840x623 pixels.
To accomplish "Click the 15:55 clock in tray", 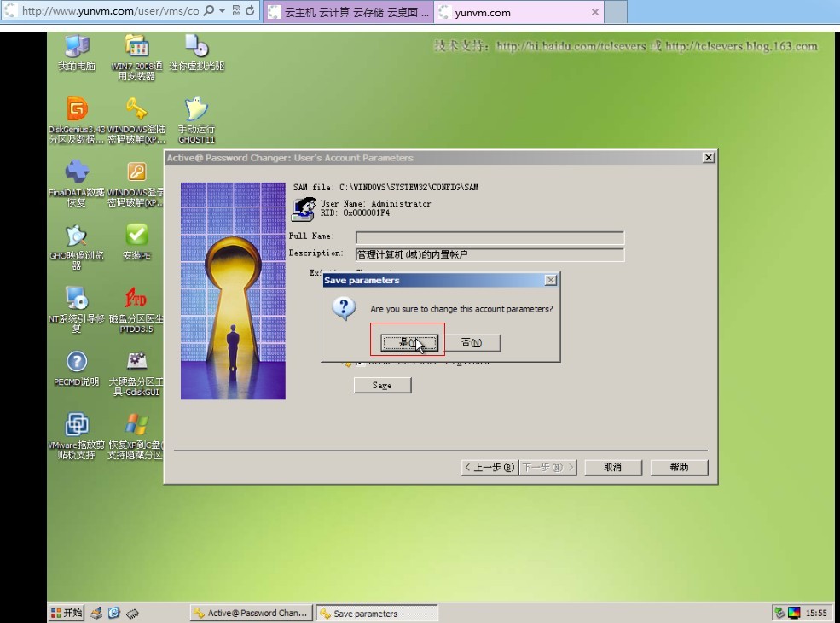I will click(x=816, y=613).
